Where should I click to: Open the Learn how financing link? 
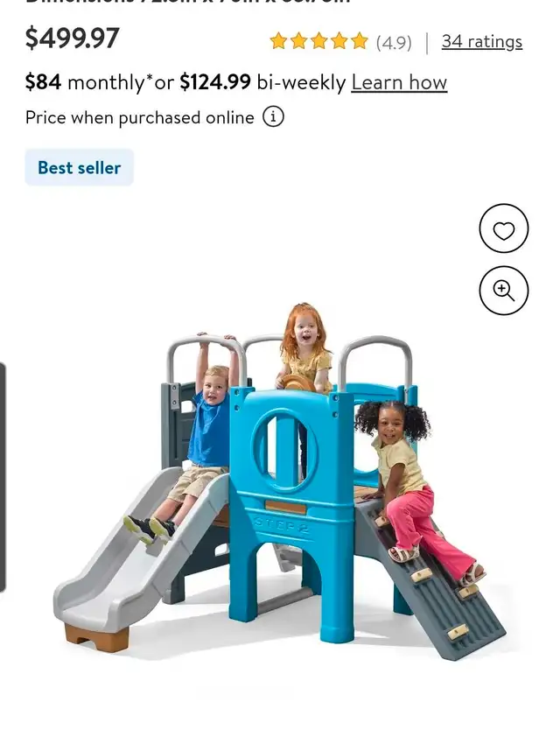pyautogui.click(x=399, y=83)
